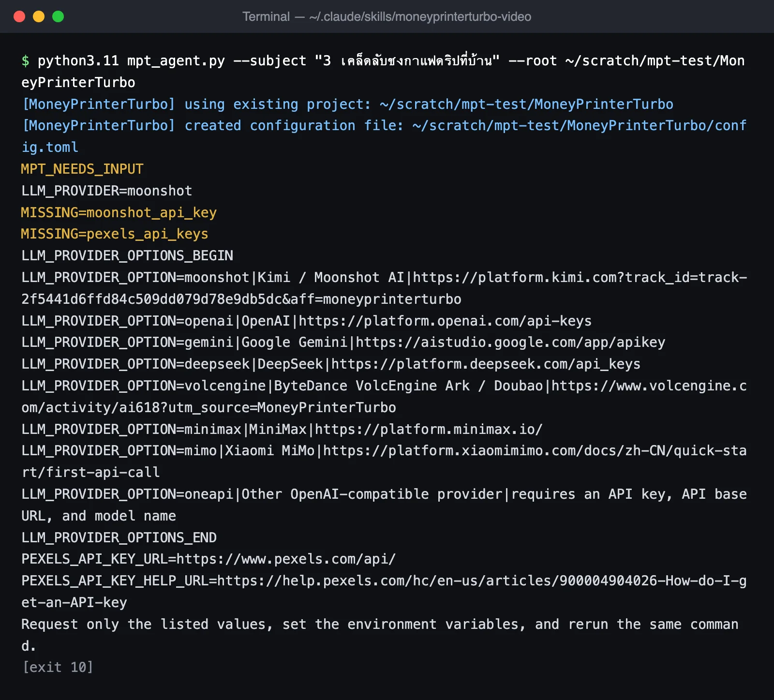
Task: Click the volcengine provider option text
Action: click(385, 397)
